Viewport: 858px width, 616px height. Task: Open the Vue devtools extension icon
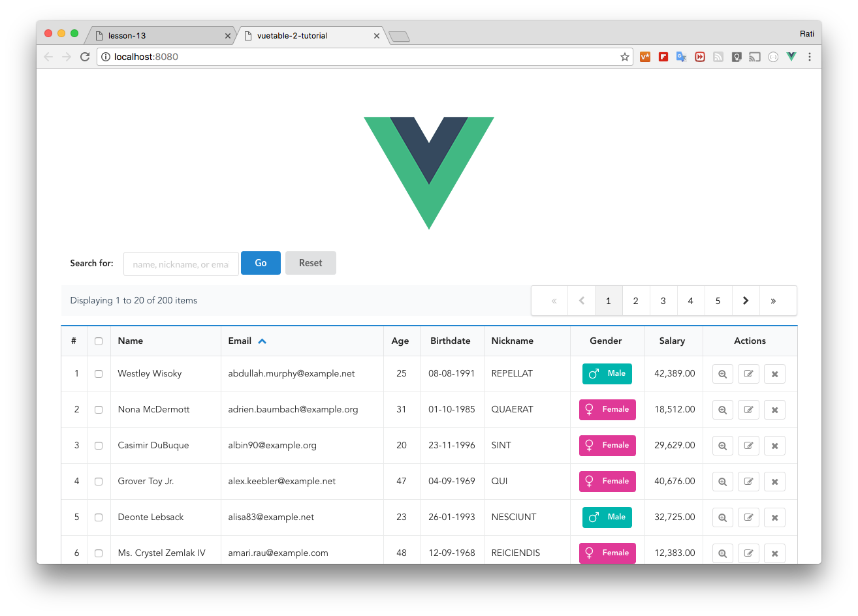(791, 57)
